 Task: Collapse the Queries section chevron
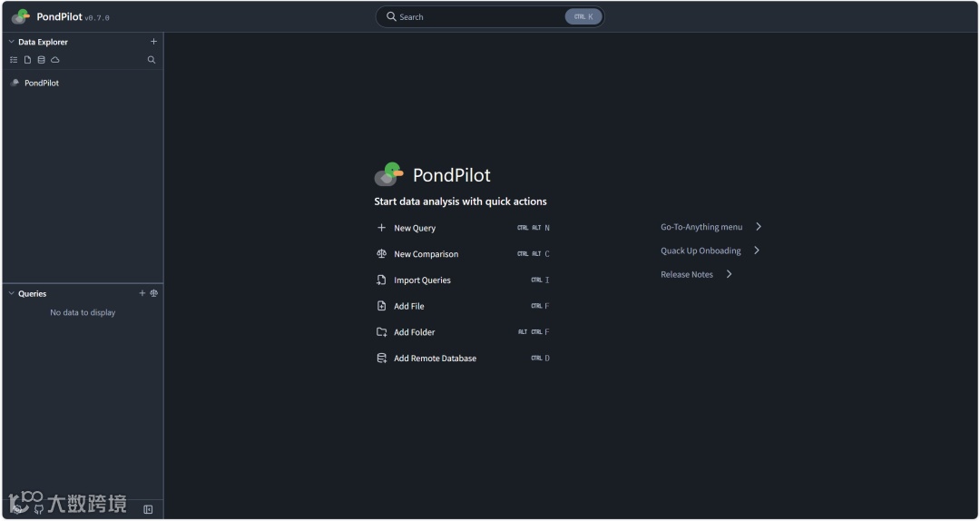tap(11, 293)
